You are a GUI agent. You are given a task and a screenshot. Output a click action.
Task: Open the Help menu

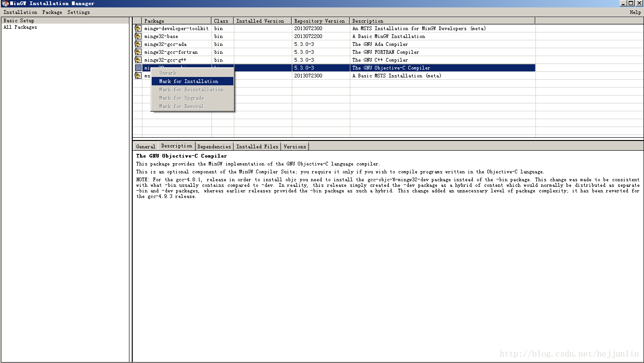(635, 12)
